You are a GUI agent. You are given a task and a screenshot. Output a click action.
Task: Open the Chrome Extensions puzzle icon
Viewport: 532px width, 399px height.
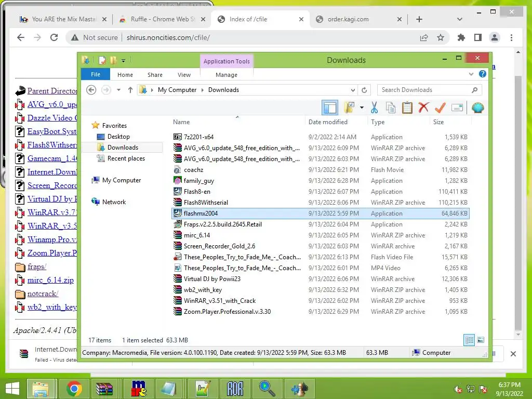[x=461, y=37]
